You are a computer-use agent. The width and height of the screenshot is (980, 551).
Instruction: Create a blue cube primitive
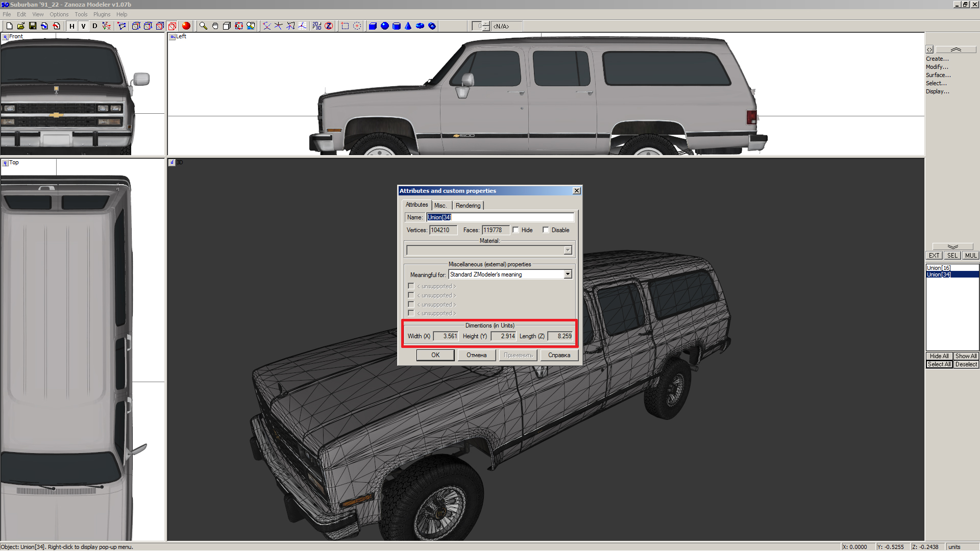(x=373, y=26)
